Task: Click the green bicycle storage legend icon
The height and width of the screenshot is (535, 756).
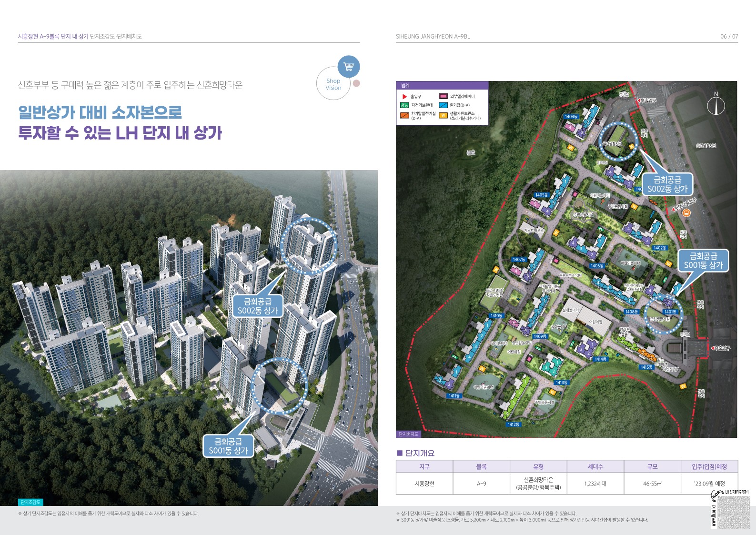Action: coord(404,105)
